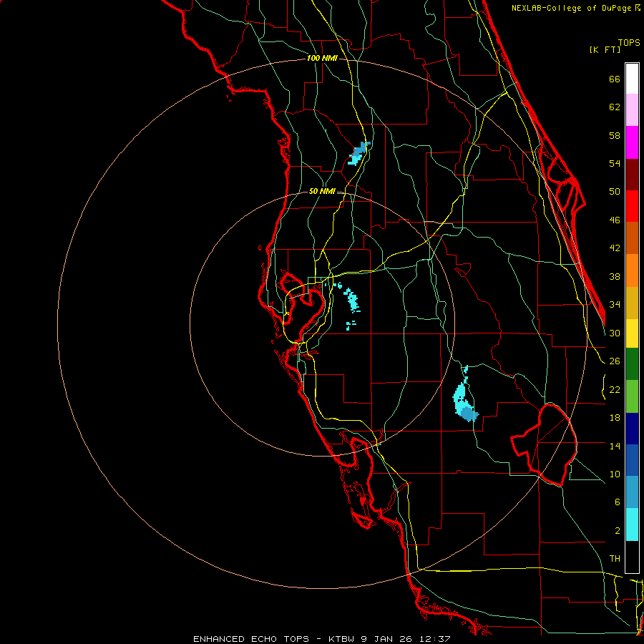644x644 pixels.
Task: Select the light blue legend swatch
Action: point(632,492)
